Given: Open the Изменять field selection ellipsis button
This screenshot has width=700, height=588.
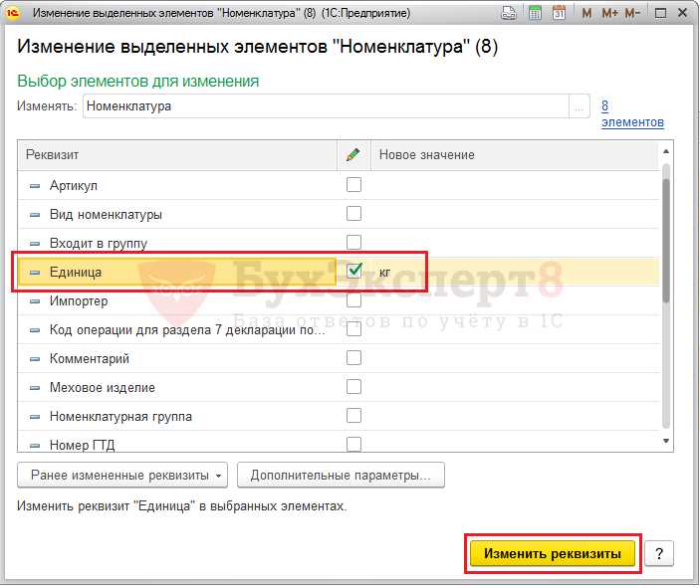Looking at the screenshot, I should point(579,106).
